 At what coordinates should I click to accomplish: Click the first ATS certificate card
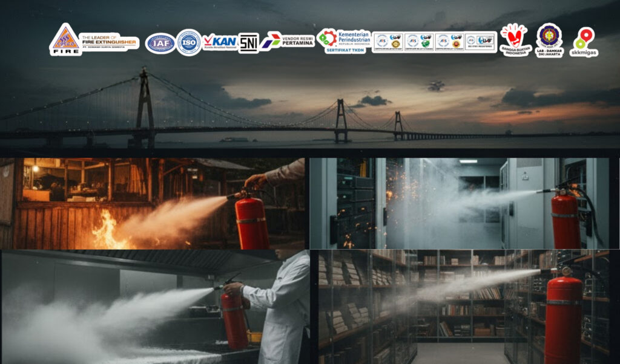387,42
